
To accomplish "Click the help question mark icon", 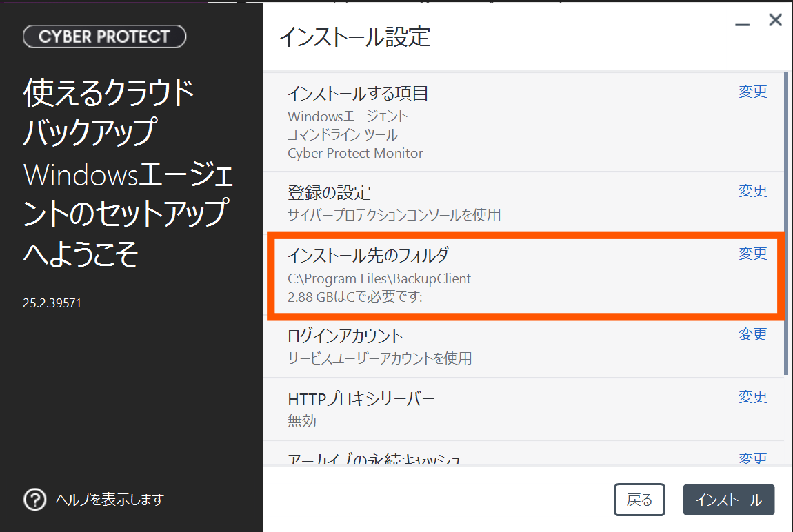I will (x=35, y=500).
